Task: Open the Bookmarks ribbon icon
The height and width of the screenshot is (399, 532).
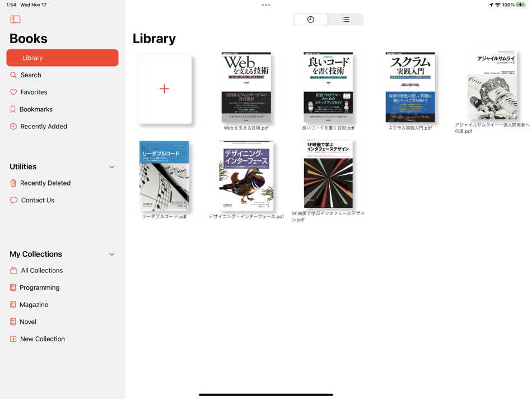Action: point(13,109)
